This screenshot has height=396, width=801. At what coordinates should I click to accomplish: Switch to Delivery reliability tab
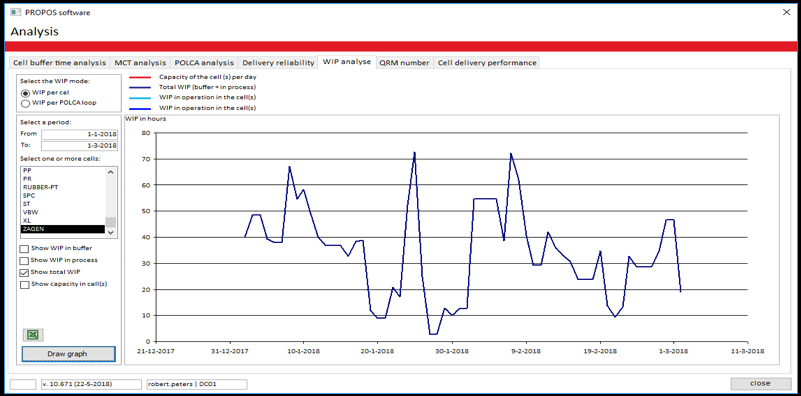click(x=278, y=63)
